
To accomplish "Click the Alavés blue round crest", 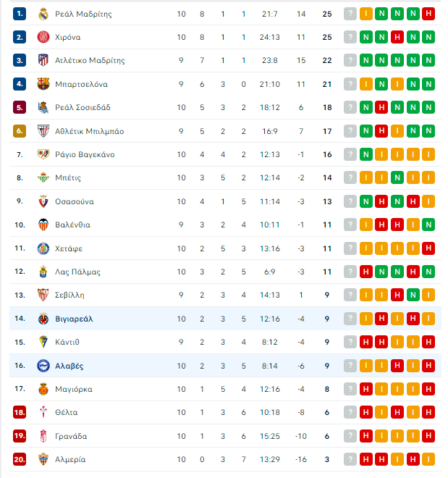I will (43, 366).
